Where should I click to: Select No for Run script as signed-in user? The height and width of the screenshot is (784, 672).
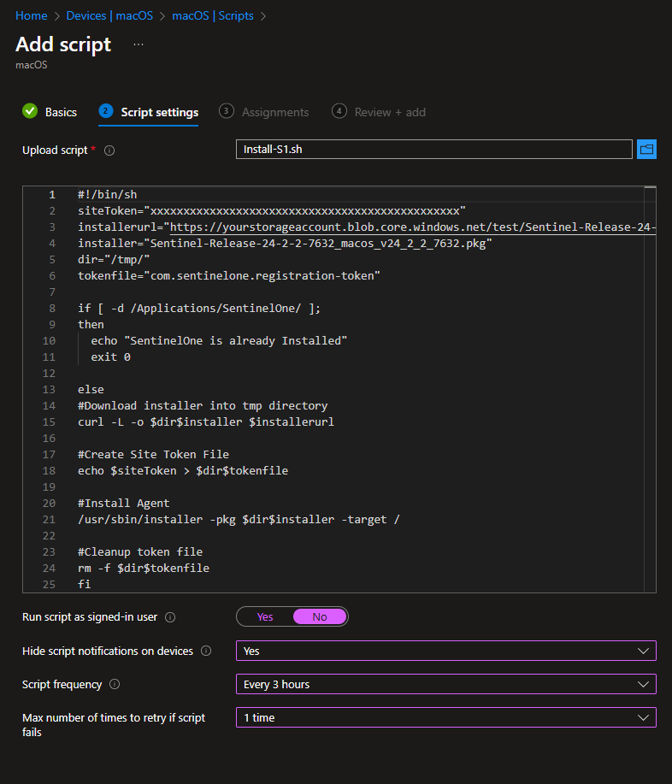pos(319,616)
